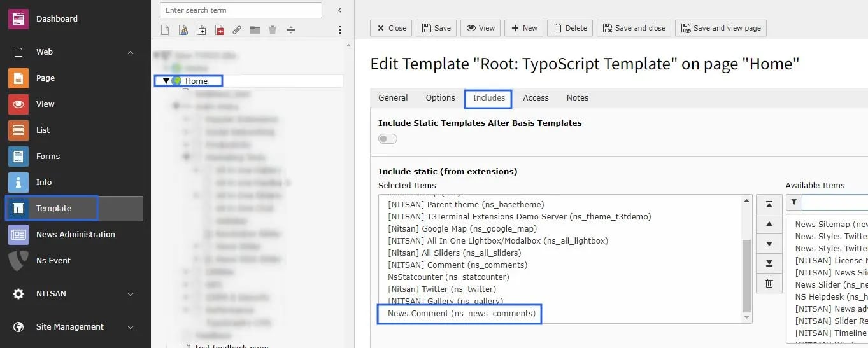Collapse the Home page tree node
Screen dimensions: 868x348
point(166,81)
